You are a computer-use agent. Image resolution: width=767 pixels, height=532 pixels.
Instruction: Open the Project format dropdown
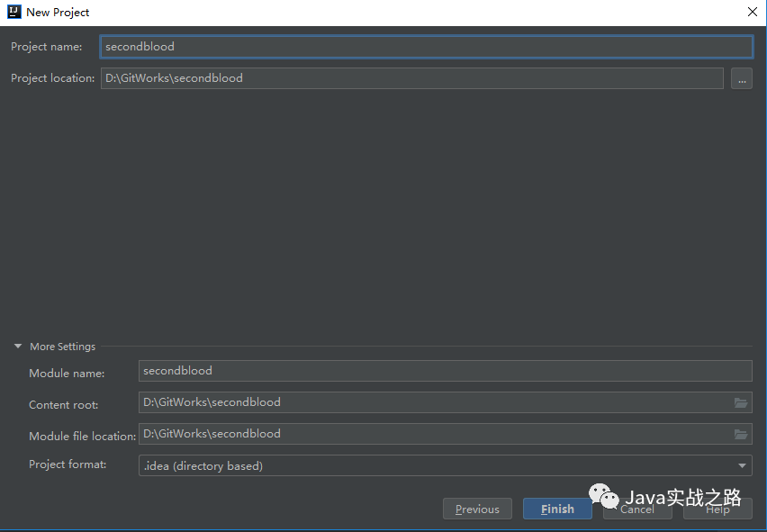point(446,465)
